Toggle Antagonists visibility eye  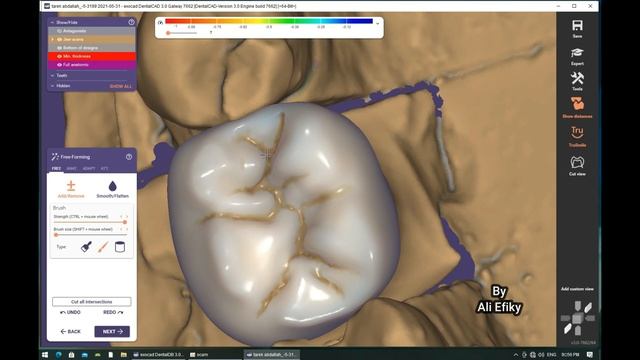click(59, 31)
